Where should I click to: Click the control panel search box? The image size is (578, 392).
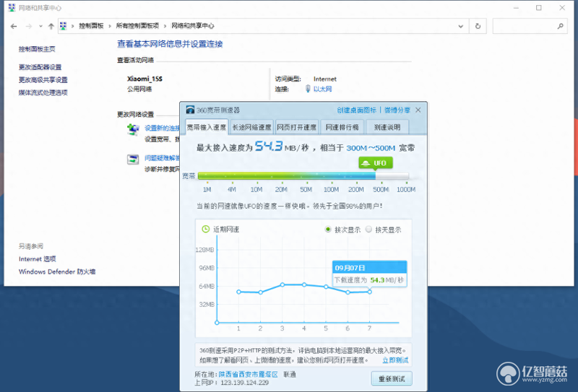[530, 26]
